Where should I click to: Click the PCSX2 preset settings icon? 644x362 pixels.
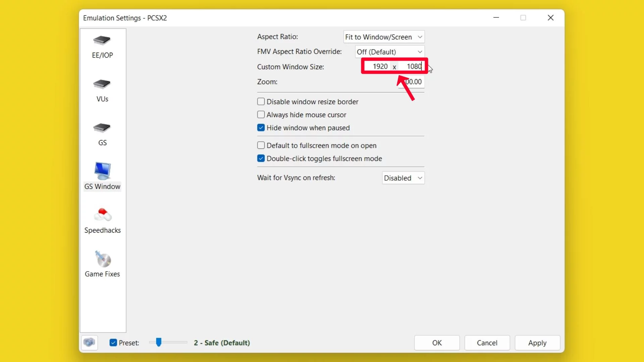[89, 342]
